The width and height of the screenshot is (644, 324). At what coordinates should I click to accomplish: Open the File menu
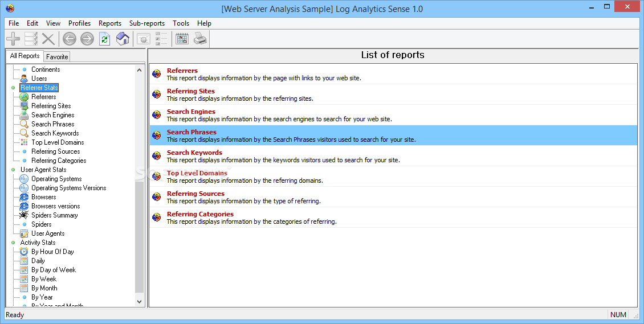14,23
